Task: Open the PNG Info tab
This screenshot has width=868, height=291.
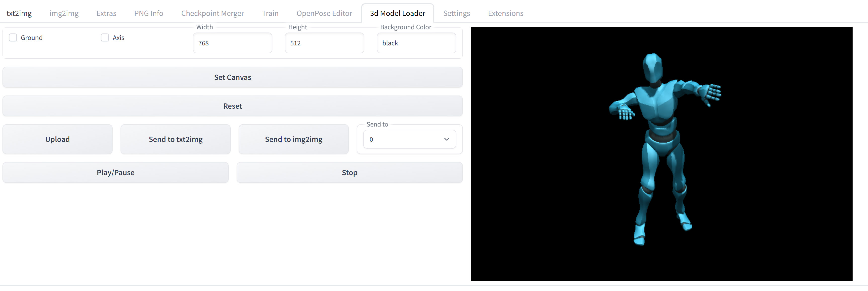Action: pos(148,13)
